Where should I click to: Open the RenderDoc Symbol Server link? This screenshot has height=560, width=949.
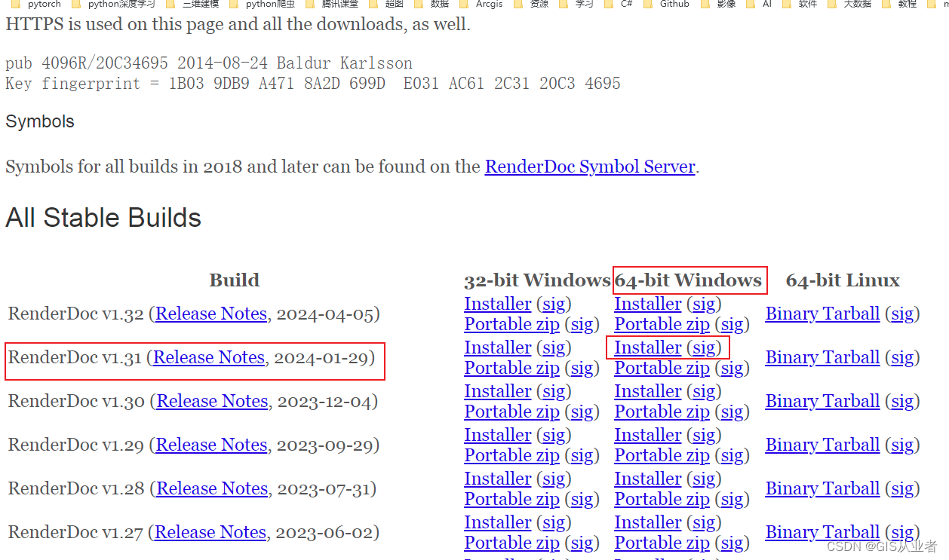[590, 167]
